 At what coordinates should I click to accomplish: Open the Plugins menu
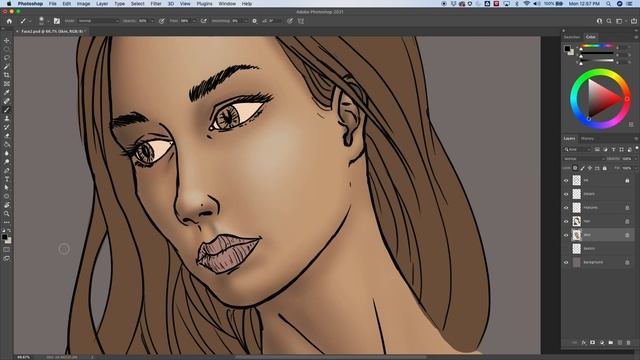tap(204, 4)
